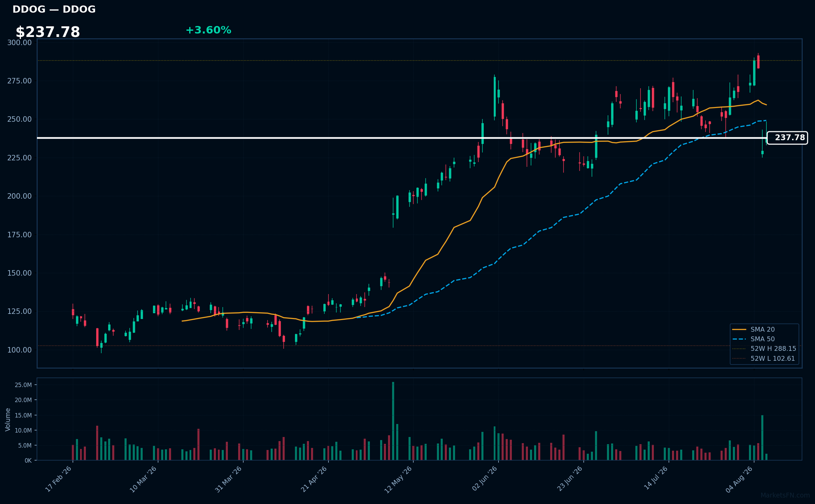
Task: Click the "02 Jun '26" date label
Action: 484,479
